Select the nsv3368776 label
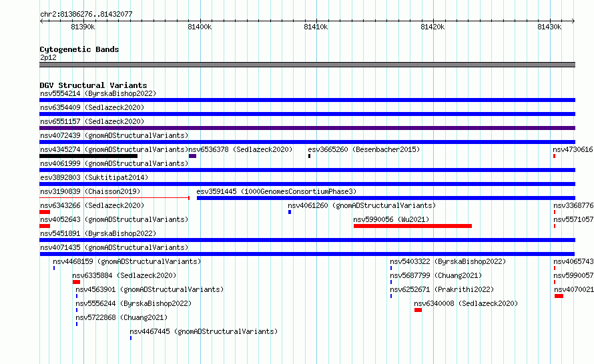The height and width of the screenshot is (364, 594). pyautogui.click(x=573, y=205)
